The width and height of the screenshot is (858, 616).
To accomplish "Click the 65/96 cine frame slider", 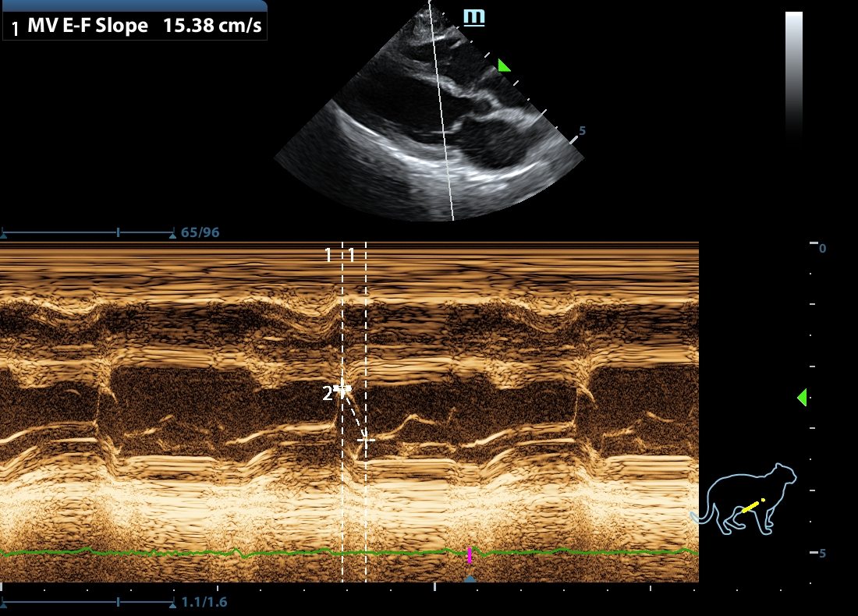I will (x=88, y=232).
